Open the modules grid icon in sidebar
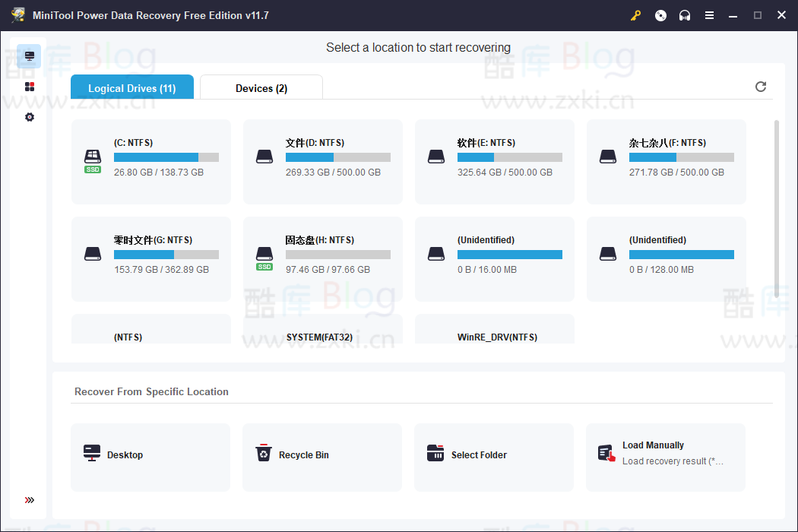Image resolution: width=798 pixels, height=532 pixels. tap(29, 86)
